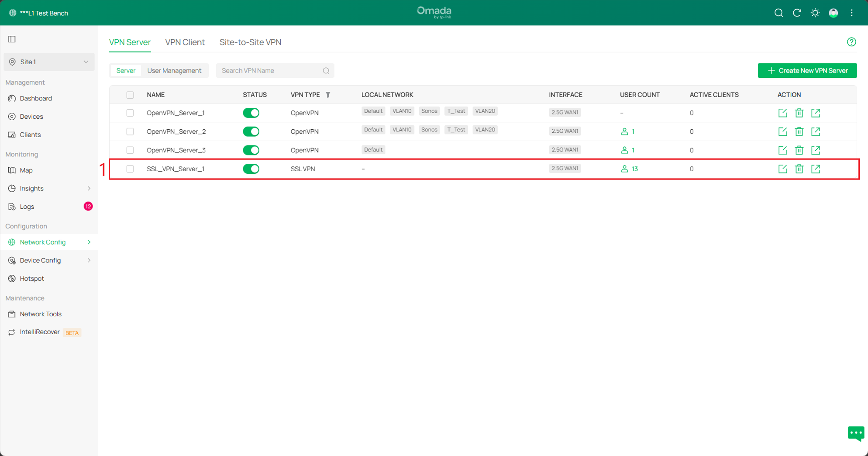The height and width of the screenshot is (456, 868).
Task: Click the Logs notification badge 12
Action: click(88, 206)
